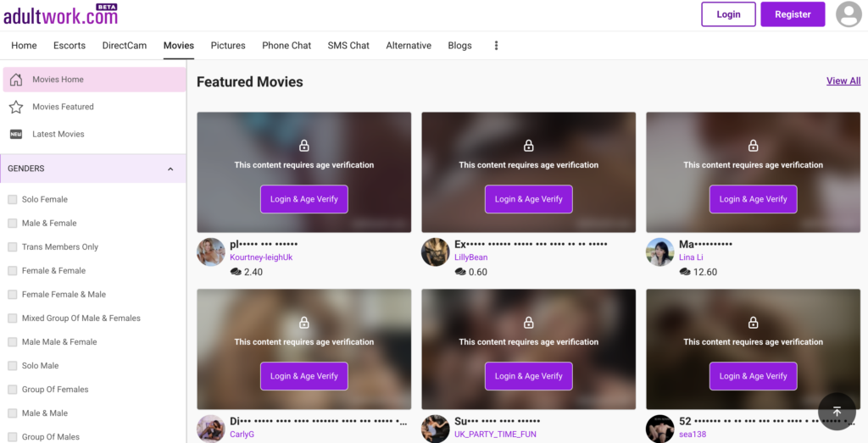Click the credits coin icon beside 0.60
Image resolution: width=868 pixels, height=443 pixels.
coord(460,272)
